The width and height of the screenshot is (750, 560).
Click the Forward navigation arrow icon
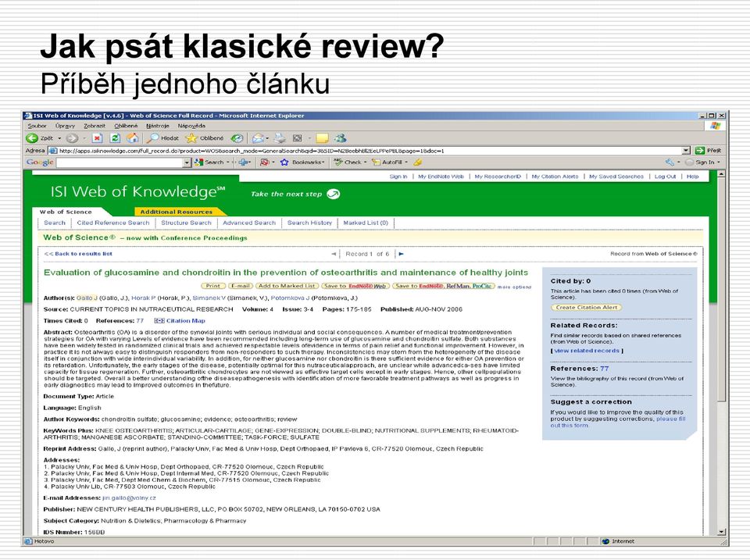72,138
